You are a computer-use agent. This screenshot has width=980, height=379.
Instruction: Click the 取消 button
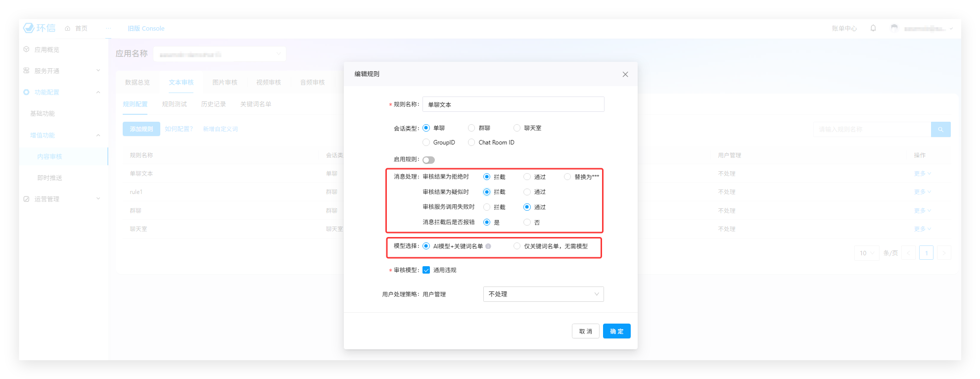click(x=585, y=332)
